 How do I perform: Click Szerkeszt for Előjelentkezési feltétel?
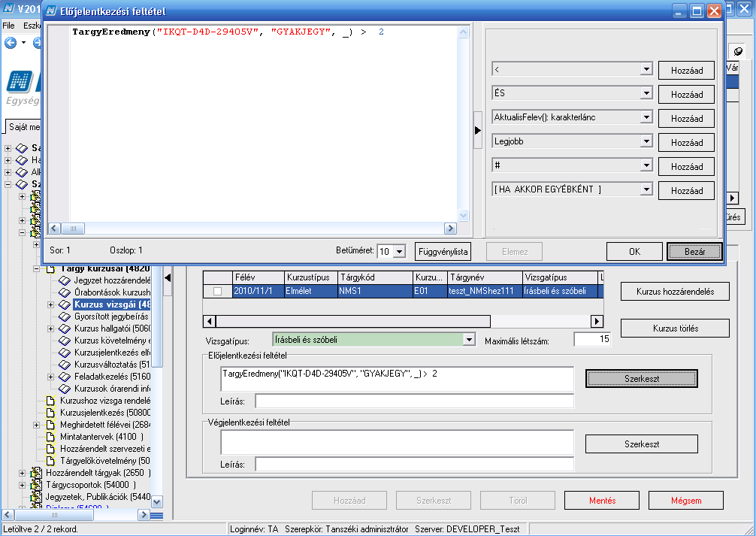point(641,379)
